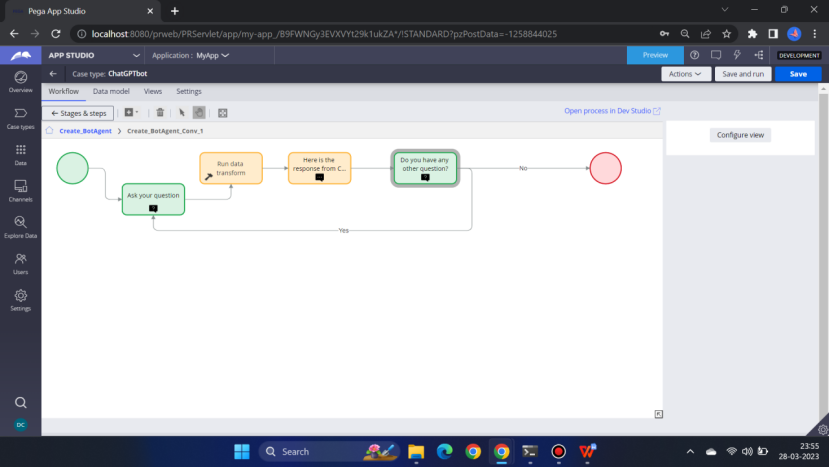830x467 pixels.
Task: Click the Pega logo icon
Action: pyautogui.click(x=21, y=55)
